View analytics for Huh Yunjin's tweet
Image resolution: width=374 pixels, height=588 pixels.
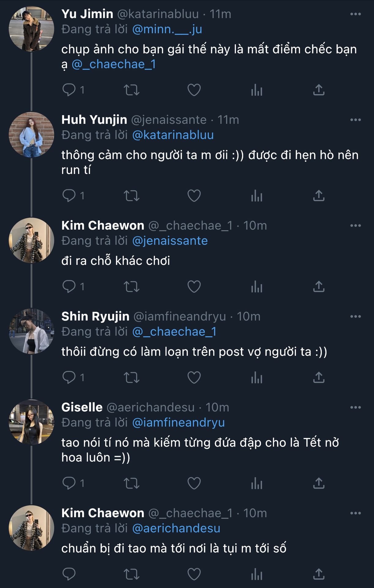(x=256, y=196)
